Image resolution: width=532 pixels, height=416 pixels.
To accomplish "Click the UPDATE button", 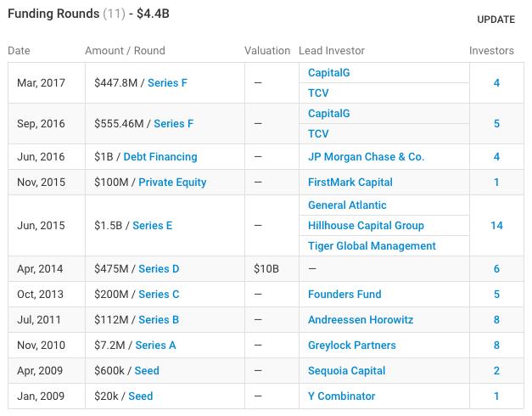I will pyautogui.click(x=496, y=20).
